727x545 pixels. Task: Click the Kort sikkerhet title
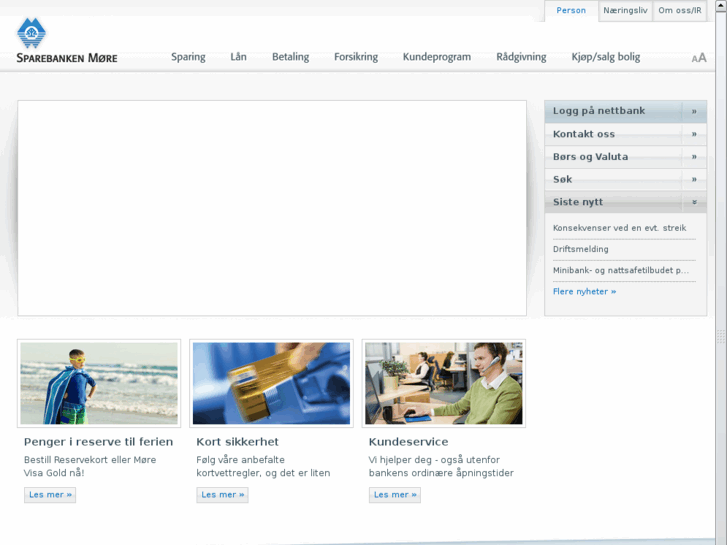click(237, 442)
